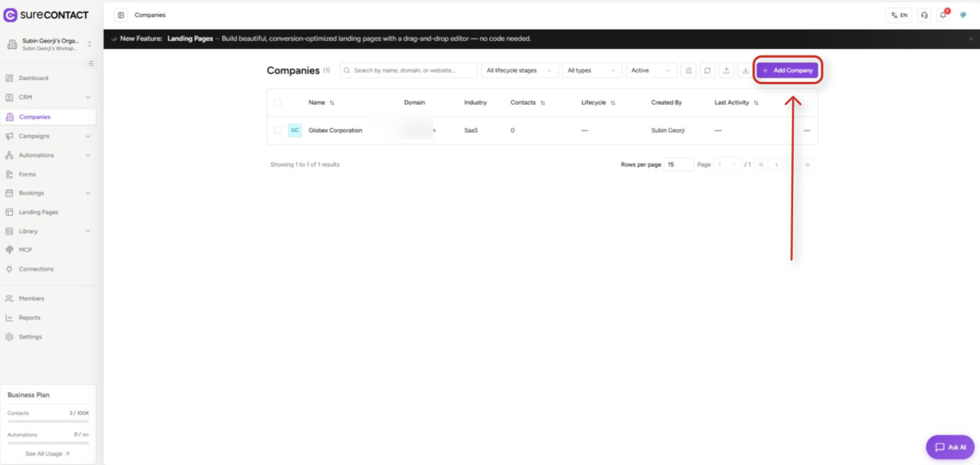Open Members in the sidebar
The image size is (980, 465).
pyautogui.click(x=49, y=298)
